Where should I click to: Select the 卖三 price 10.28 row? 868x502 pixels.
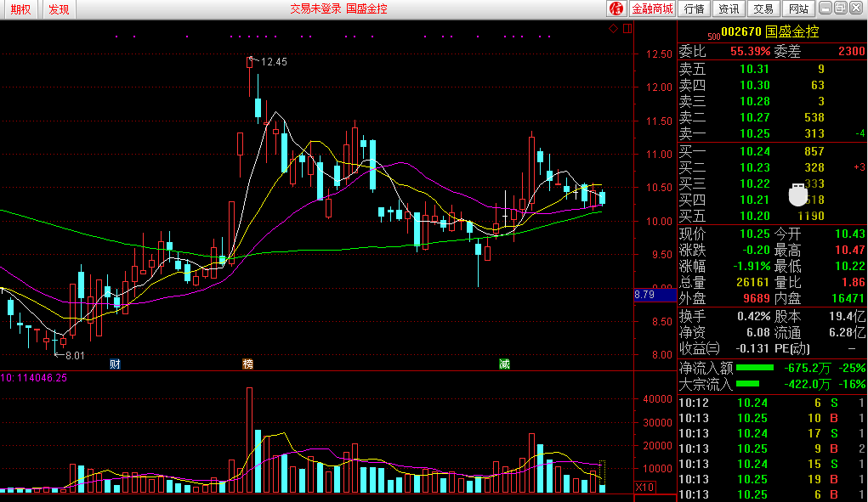[x=772, y=101]
